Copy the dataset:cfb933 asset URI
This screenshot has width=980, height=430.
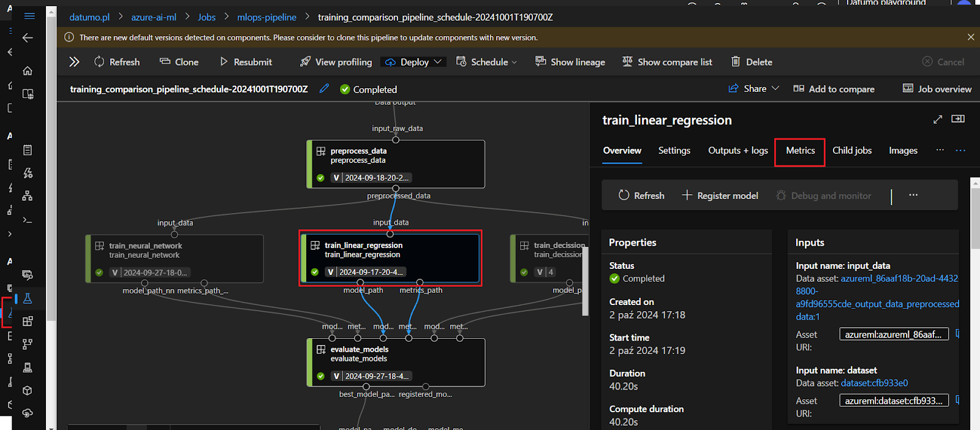tap(957, 400)
